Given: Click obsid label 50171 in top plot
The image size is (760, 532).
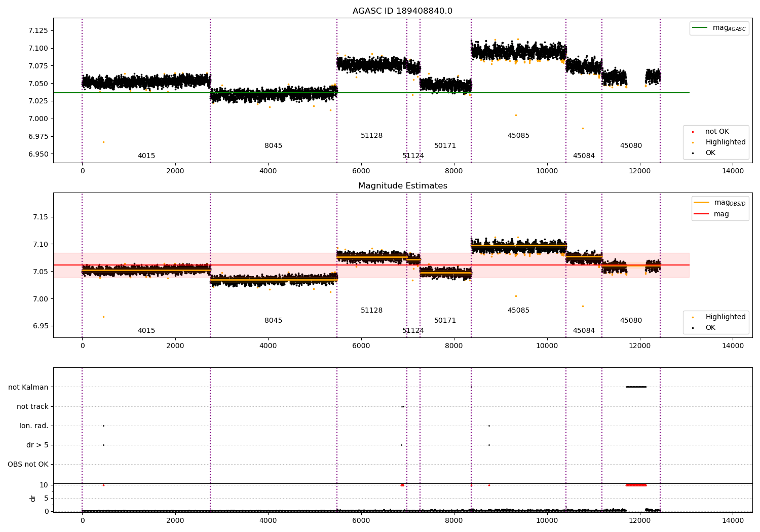Looking at the screenshot, I should click(445, 146).
